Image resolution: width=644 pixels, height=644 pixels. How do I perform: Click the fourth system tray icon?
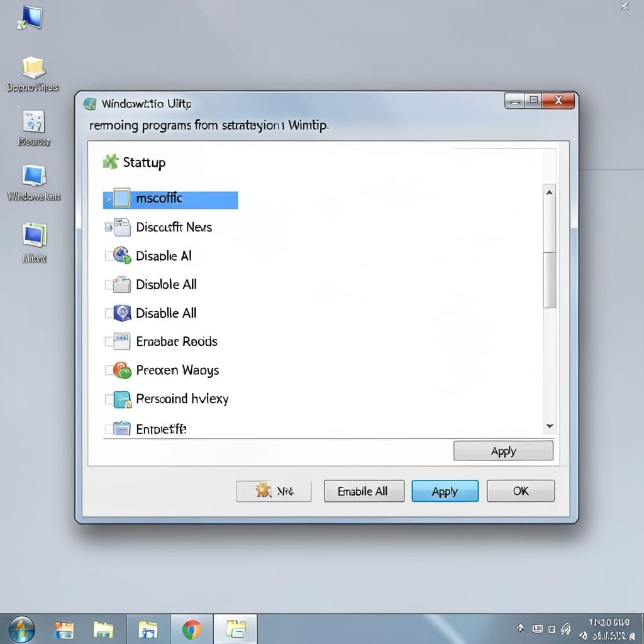pos(566,628)
